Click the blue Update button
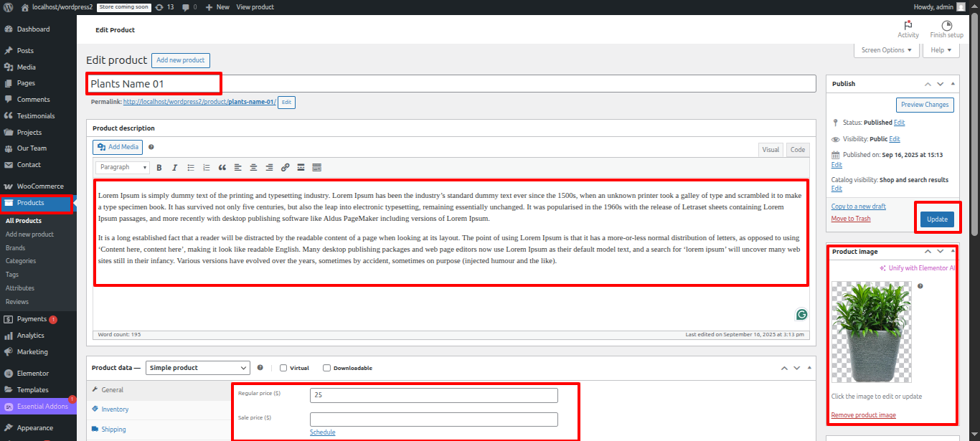The height and width of the screenshot is (441, 980). coord(937,219)
